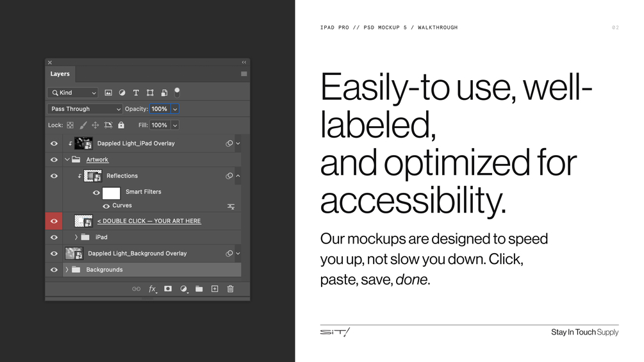This screenshot has width=644, height=362.
Task: Collapse Reflections smart filters arrow
Action: [238, 176]
